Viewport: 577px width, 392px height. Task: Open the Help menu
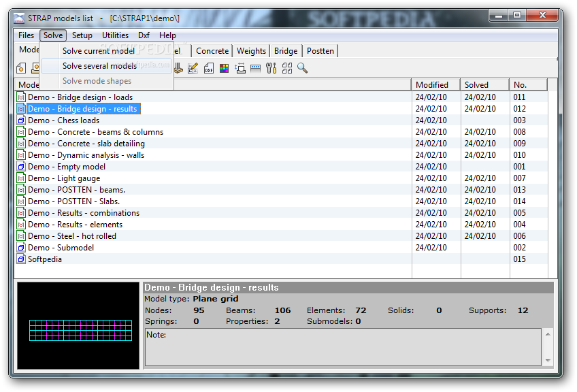[167, 35]
